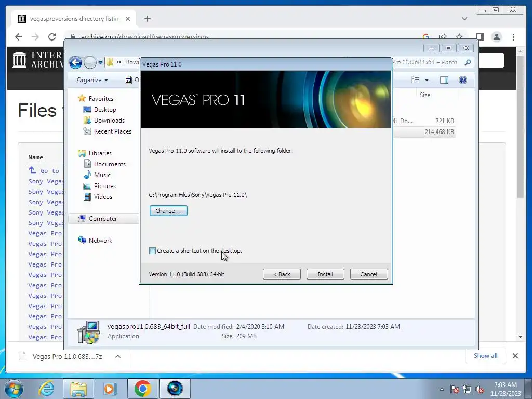This screenshot has width=532, height=399.
Task: Open the Chrome profile avatar icon
Action: pos(496,37)
